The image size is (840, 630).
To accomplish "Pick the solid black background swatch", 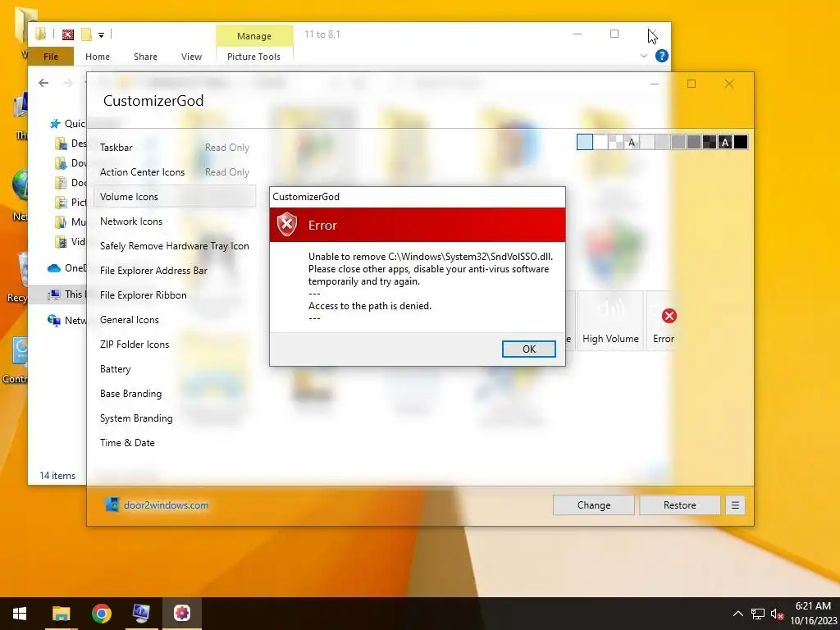I will click(741, 142).
